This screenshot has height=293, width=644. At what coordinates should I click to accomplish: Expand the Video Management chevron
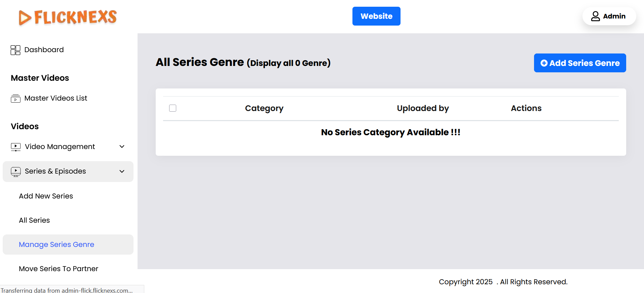122,147
